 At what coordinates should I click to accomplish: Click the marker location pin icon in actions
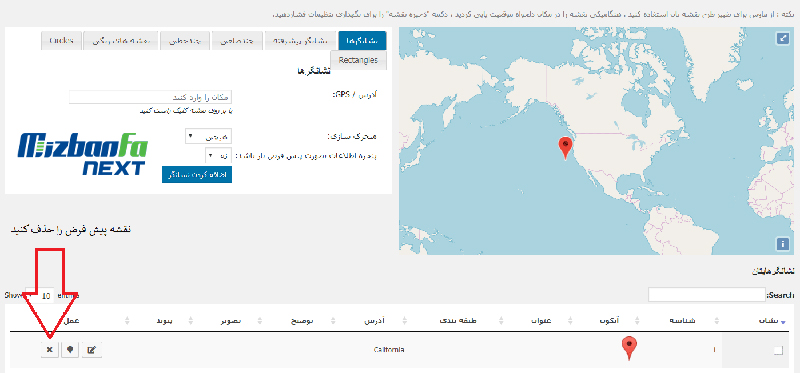70,350
